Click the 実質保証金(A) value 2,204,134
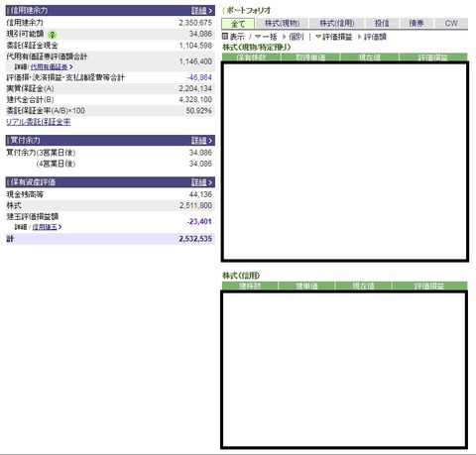Image resolution: width=476 pixels, height=455 pixels. point(195,88)
